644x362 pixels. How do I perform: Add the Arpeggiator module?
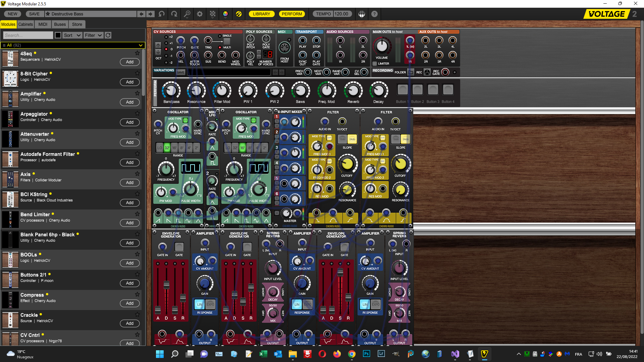click(x=129, y=122)
